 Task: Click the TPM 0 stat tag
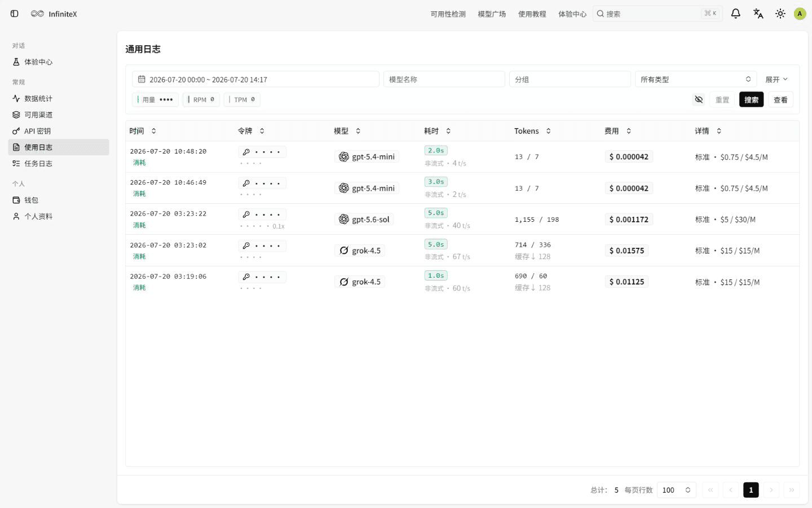pyautogui.click(x=242, y=99)
